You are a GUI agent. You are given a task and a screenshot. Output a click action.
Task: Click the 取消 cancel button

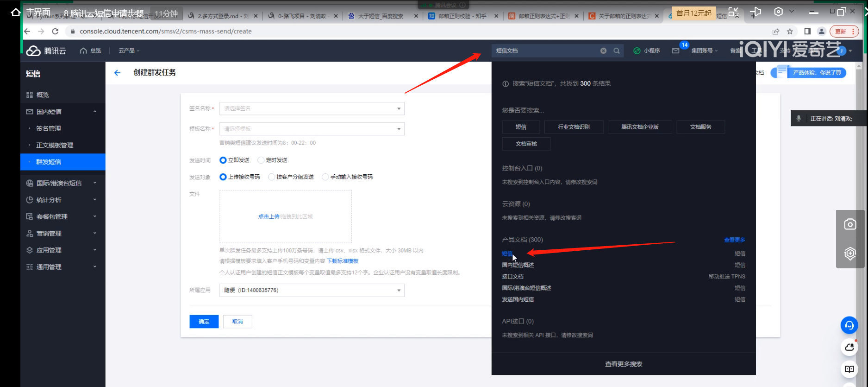(x=237, y=322)
